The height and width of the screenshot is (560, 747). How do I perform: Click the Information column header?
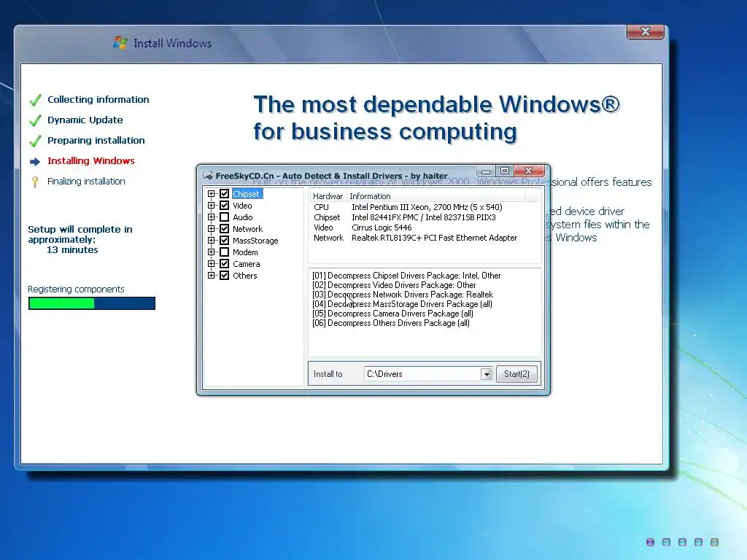[436, 196]
